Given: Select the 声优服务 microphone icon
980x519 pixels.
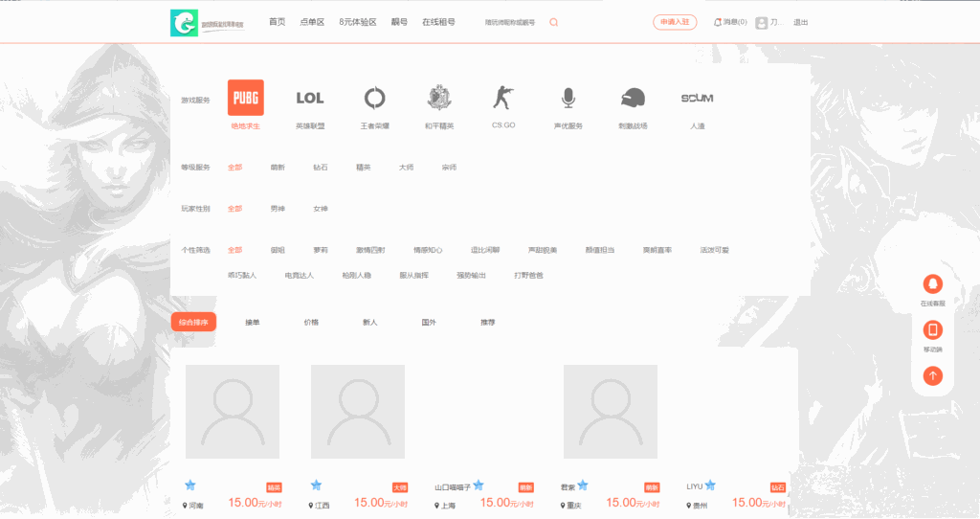Looking at the screenshot, I should tap(568, 98).
